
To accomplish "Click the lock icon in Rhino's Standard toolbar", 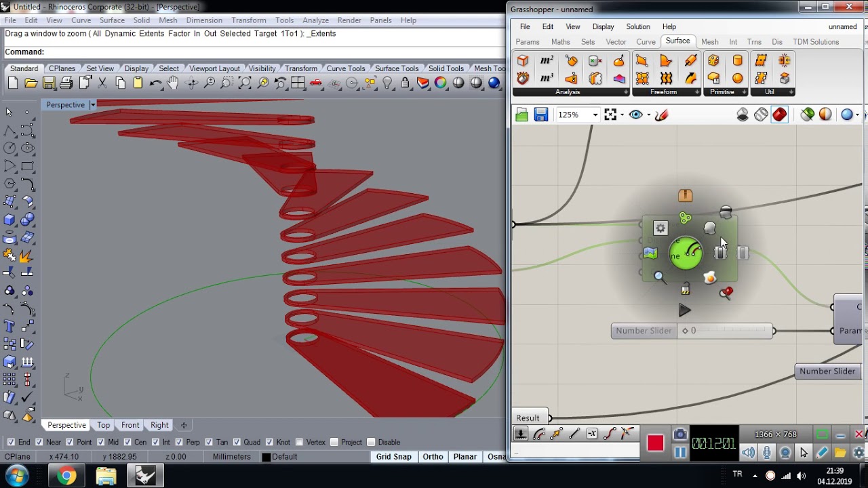I will click(405, 83).
